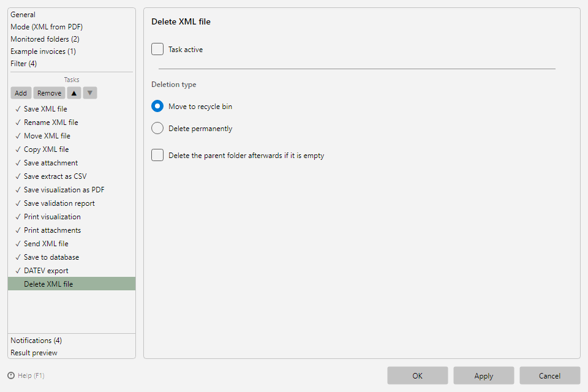This screenshot has height=392, width=588.
Task: Select the Send XML file task
Action: 71,244
